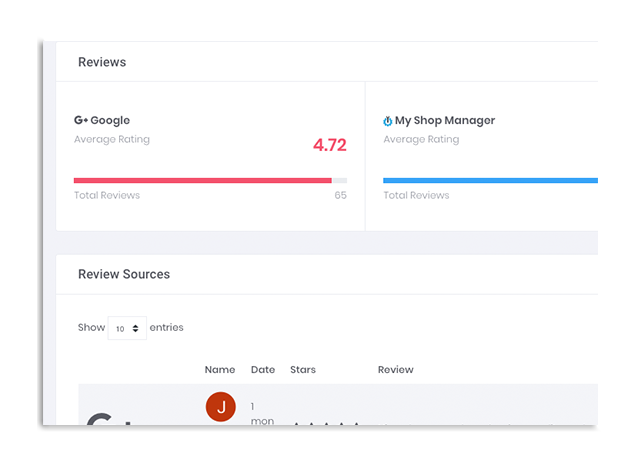Select the 4.72 average rating value
Screen dimensions: 640x470
pyautogui.click(x=329, y=145)
